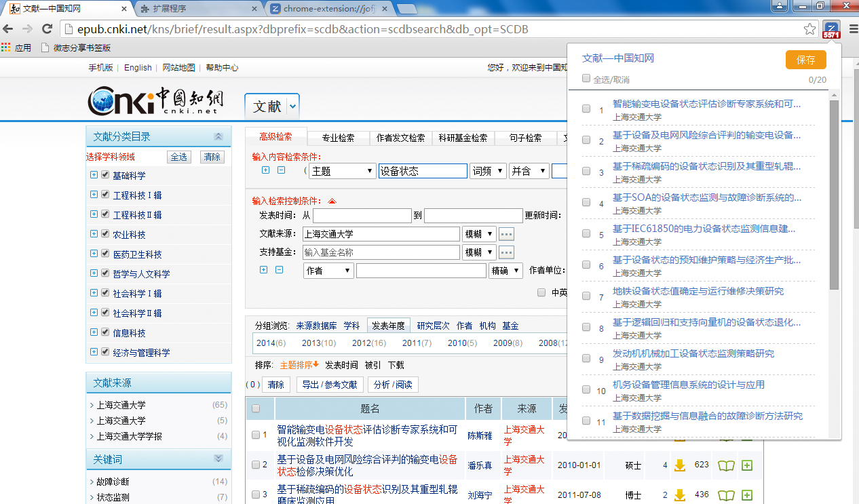Check popup item 1 智能输变电设备状态评估
The width and height of the screenshot is (859, 504).
click(x=586, y=109)
